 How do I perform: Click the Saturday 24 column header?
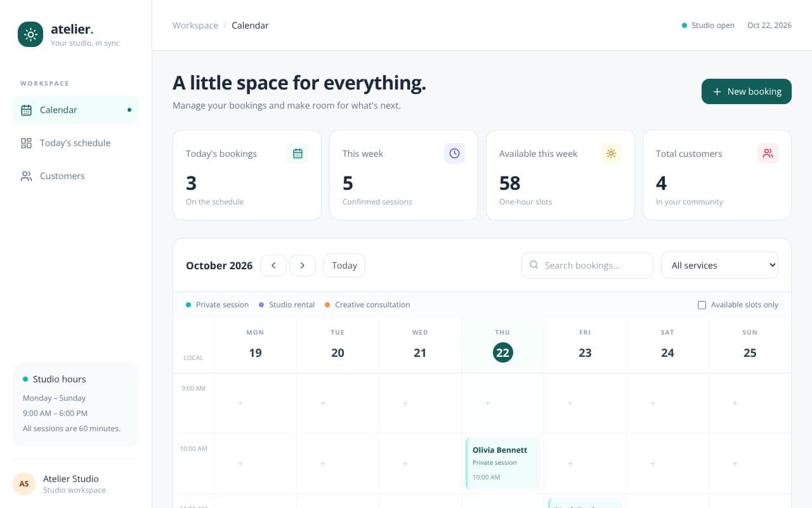click(667, 345)
